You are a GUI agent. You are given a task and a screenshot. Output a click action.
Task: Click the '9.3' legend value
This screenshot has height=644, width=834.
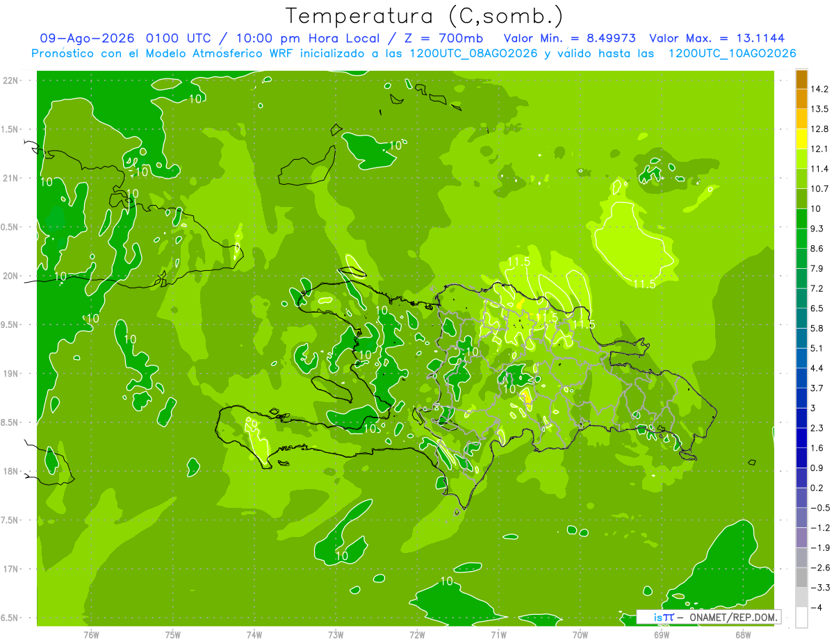coord(818,229)
